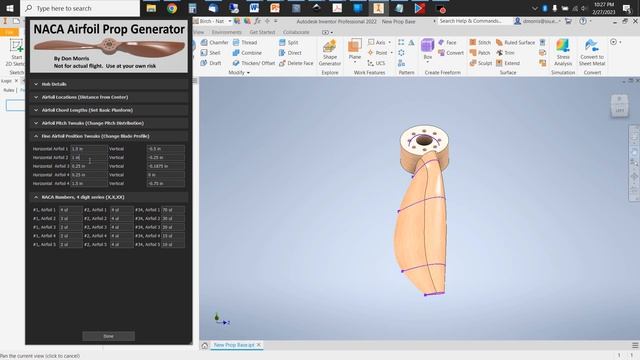Screen dimensions: 640x360
Task: Open the Help question mark icon
Action: point(583,21)
